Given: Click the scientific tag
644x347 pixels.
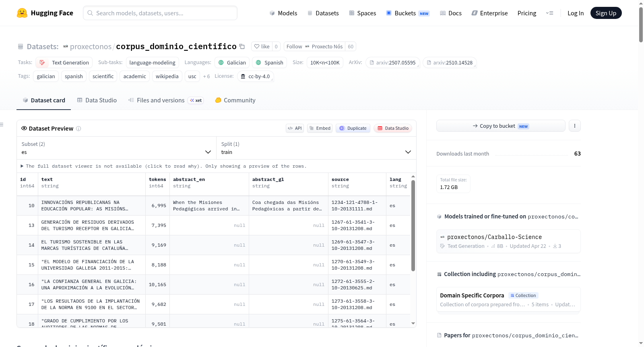Looking at the screenshot, I should pos(103,76).
